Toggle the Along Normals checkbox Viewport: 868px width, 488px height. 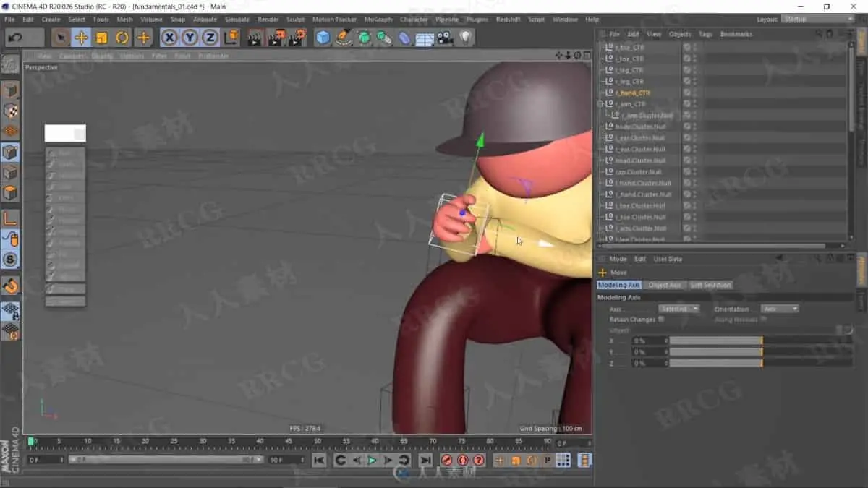[x=764, y=320]
